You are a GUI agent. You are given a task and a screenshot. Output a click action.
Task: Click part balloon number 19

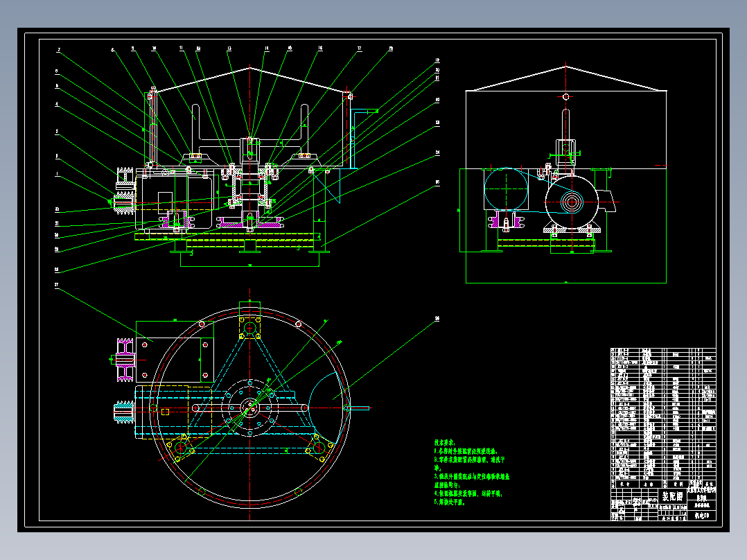click(437, 60)
